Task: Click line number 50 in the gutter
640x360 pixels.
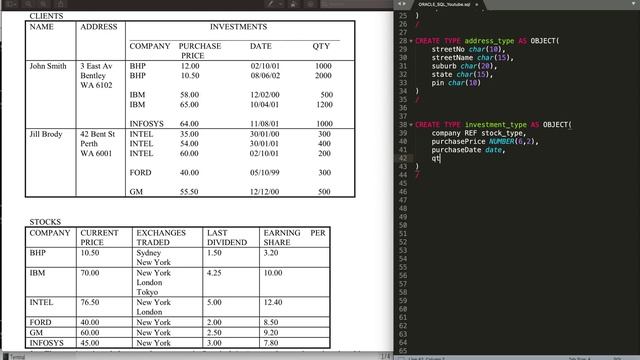Action: coord(403,225)
